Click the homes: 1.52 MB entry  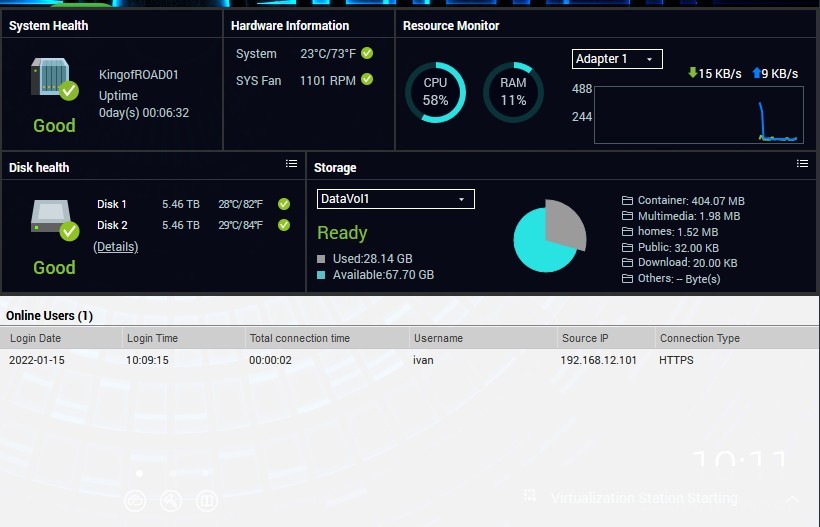670,232
